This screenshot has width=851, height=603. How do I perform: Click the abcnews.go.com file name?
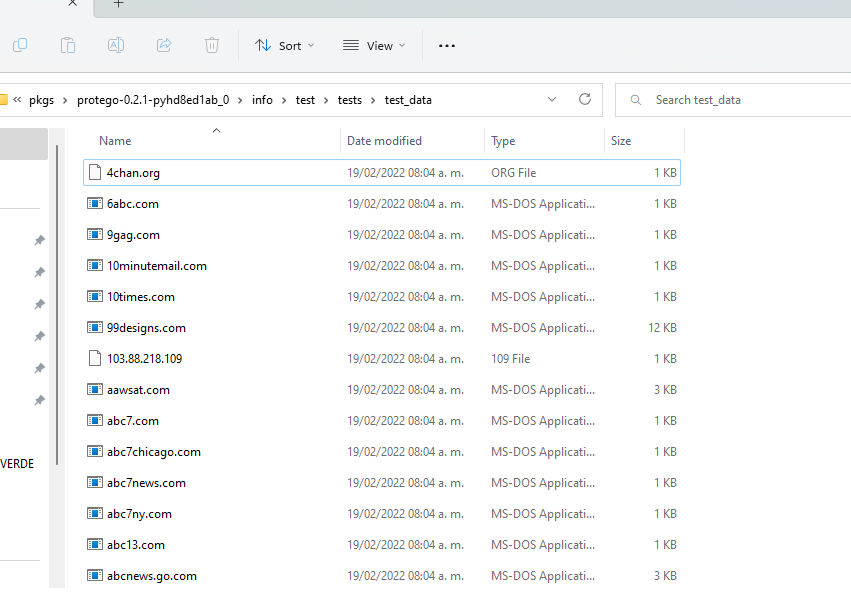pyautogui.click(x=151, y=576)
